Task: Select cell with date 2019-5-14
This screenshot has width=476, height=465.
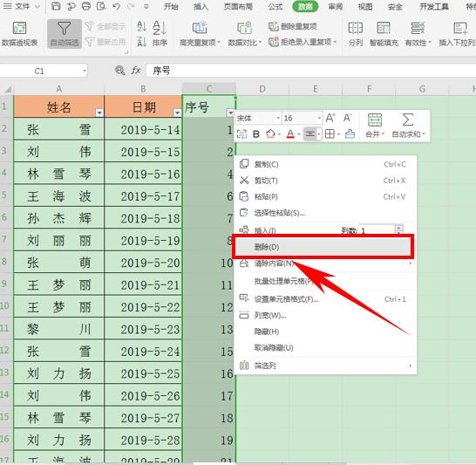Action: coord(143,129)
